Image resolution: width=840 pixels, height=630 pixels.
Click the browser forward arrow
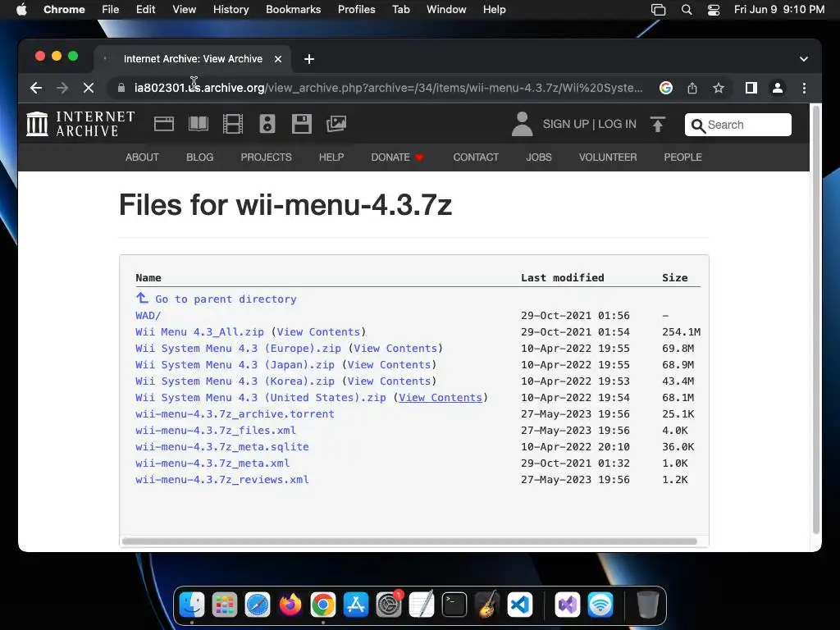click(62, 88)
